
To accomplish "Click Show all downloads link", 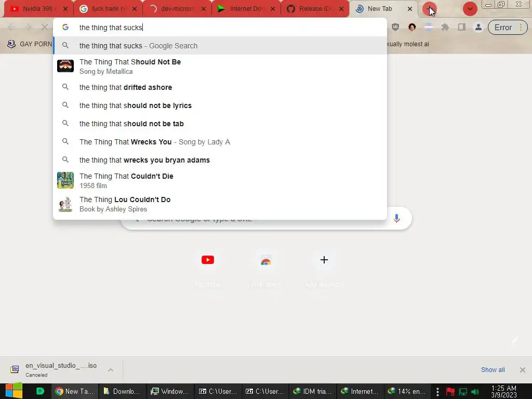I will point(493,369).
